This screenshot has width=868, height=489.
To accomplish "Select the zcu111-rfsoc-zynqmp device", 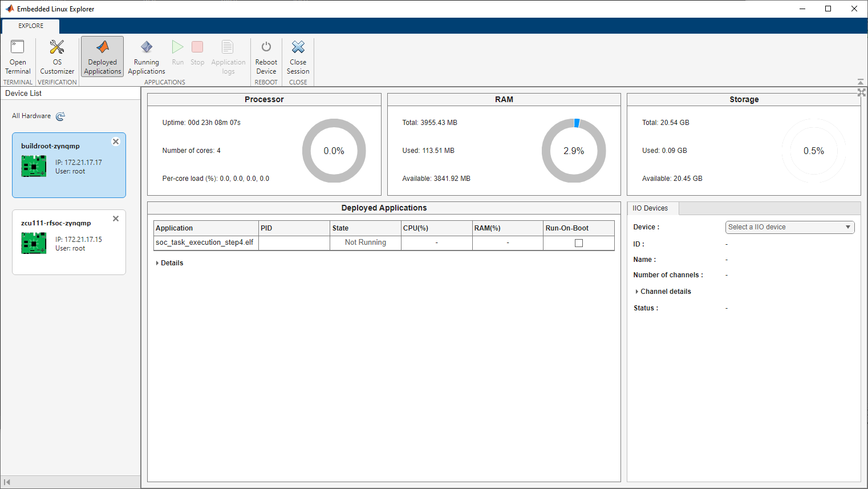I will [x=68, y=243].
